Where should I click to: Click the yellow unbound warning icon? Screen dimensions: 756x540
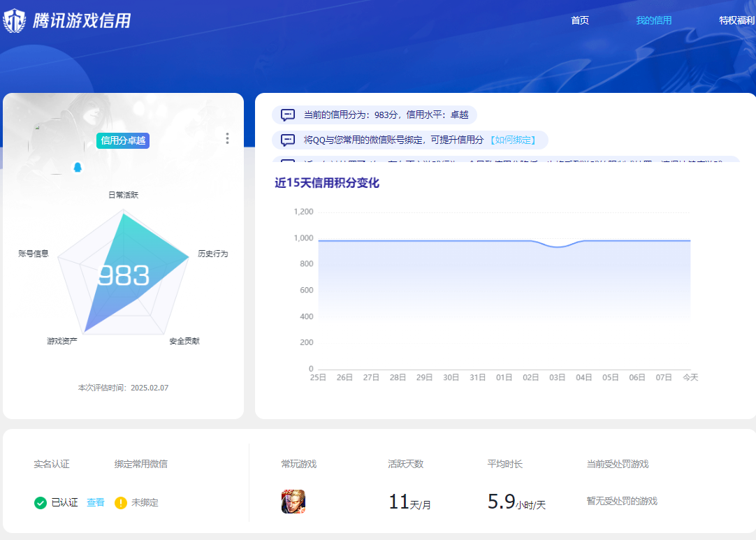(121, 503)
